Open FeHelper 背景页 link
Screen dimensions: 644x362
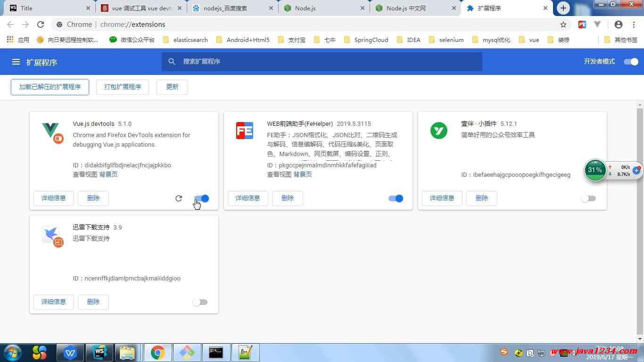click(303, 174)
